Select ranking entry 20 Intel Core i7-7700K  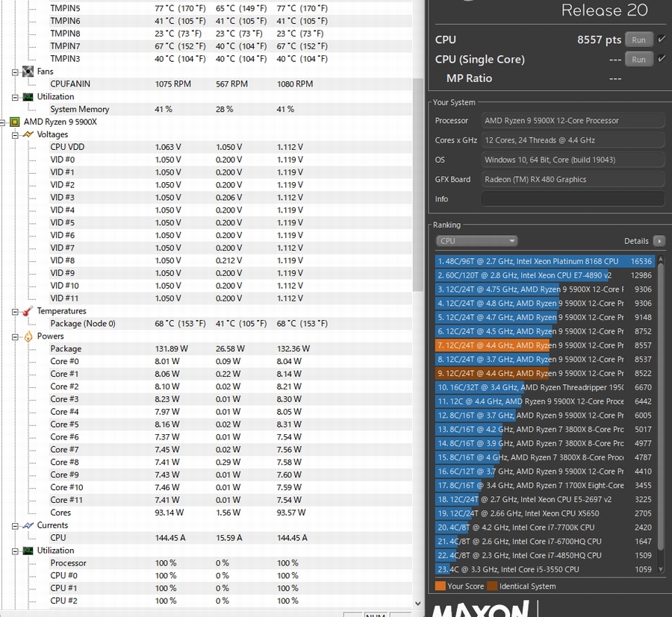click(545, 527)
